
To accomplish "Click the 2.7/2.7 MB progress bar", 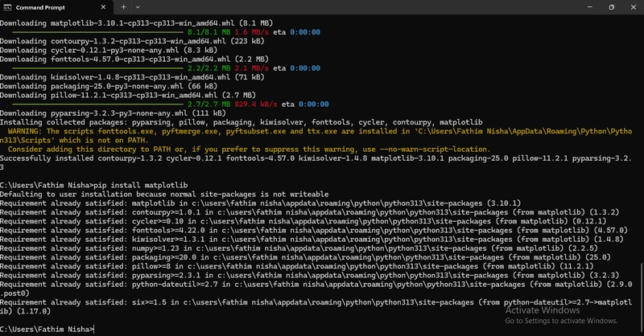I will click(97, 104).
